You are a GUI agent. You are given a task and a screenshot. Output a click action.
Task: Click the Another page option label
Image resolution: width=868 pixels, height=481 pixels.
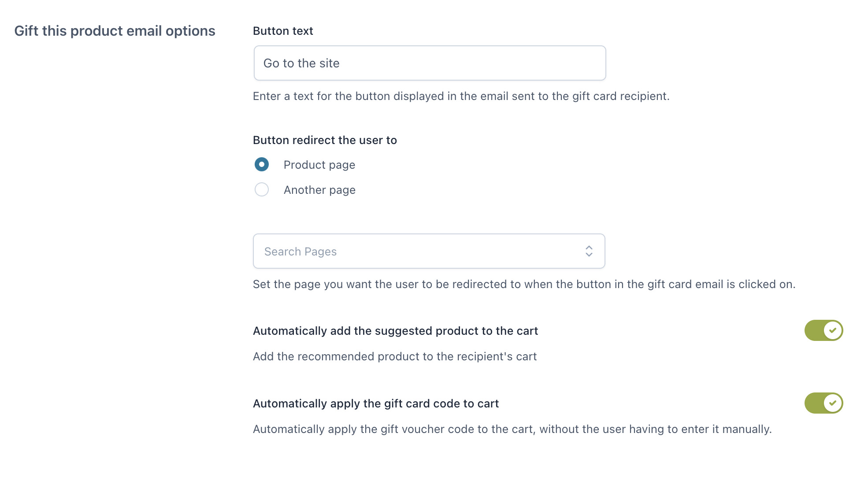319,190
